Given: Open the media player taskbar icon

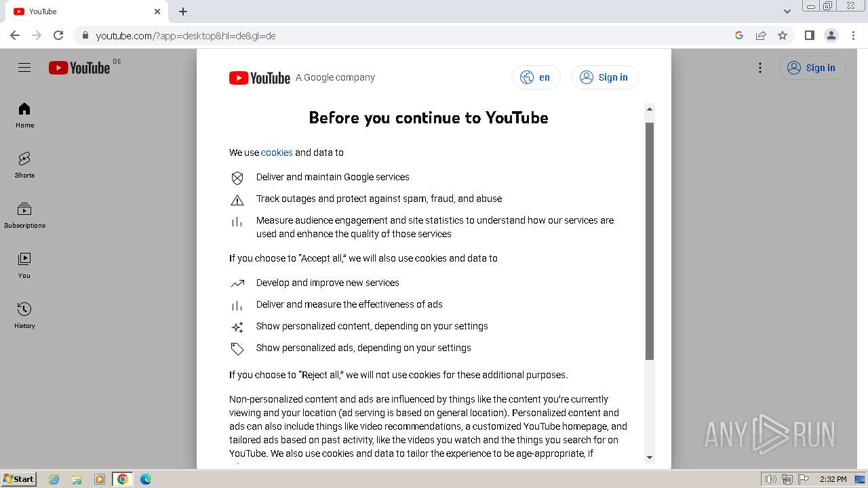Looking at the screenshot, I should pyautogui.click(x=100, y=479).
